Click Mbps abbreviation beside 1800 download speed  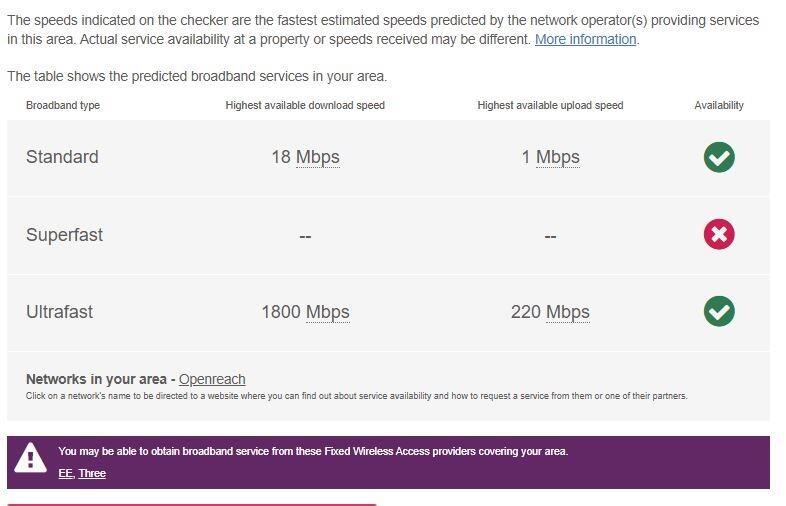(x=327, y=312)
